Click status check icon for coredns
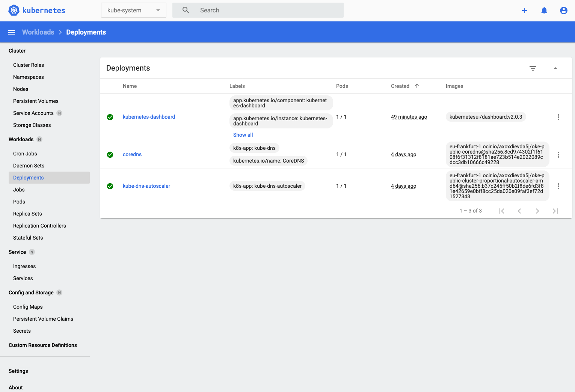 pos(110,155)
